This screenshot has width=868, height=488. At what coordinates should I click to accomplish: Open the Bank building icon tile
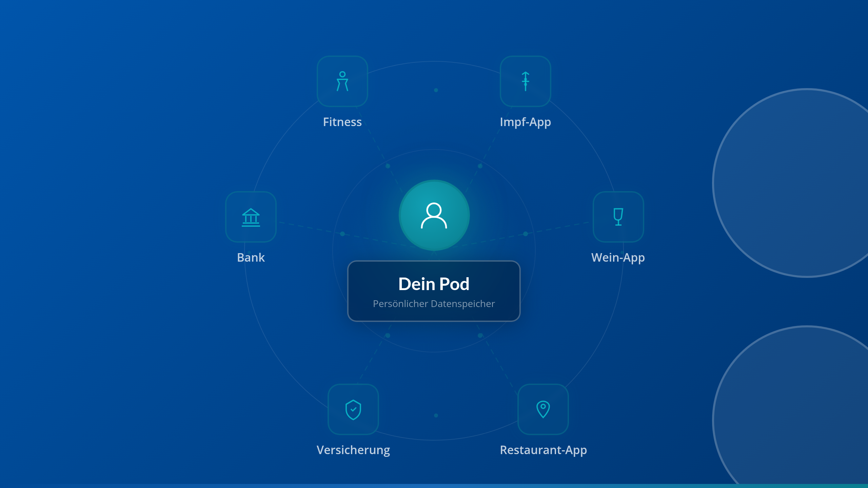point(251,217)
